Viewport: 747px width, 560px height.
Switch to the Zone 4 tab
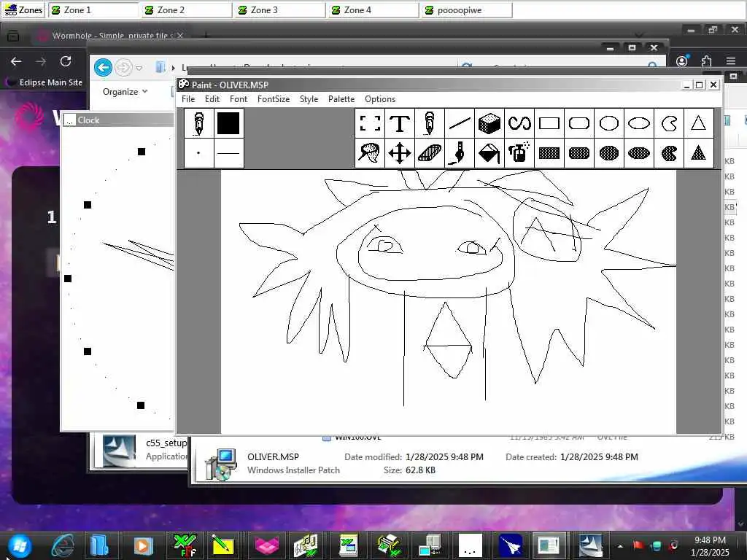pyautogui.click(x=373, y=10)
